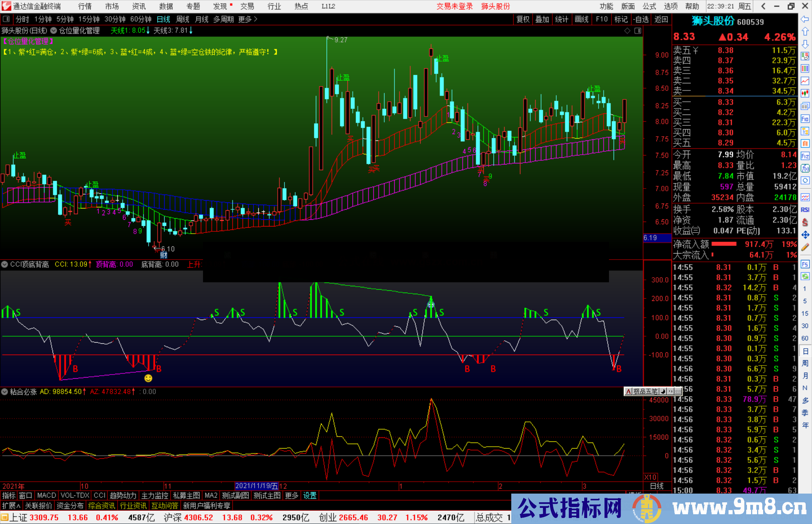This screenshot has height=524, width=812.
Task: Toggle the 粘合必涨 indicator circle button
Action: pos(5,392)
